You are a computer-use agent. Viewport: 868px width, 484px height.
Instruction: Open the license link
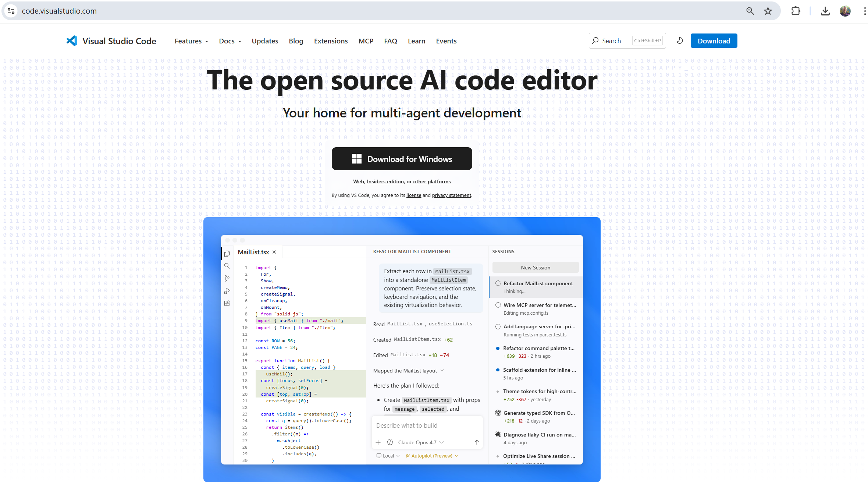pyautogui.click(x=414, y=195)
